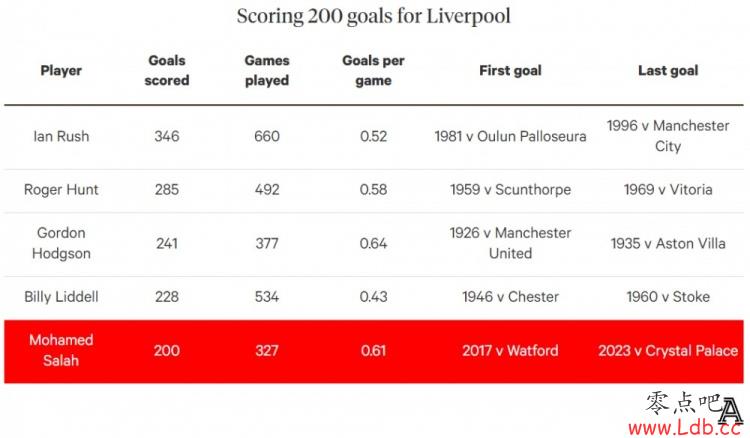
Task: Select the Games played column header
Action: [x=267, y=70]
